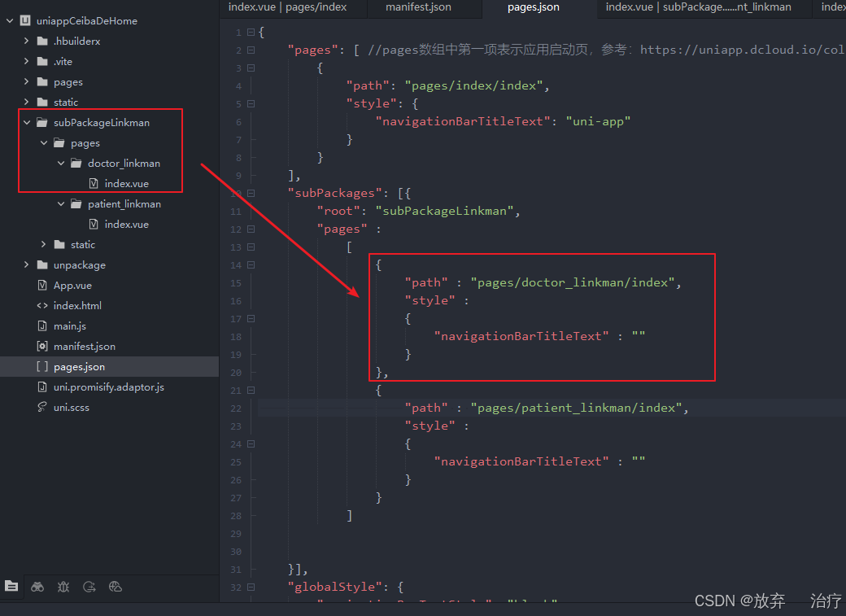
Task: Toggle fold marker on line 12 pages
Action: pos(251,229)
